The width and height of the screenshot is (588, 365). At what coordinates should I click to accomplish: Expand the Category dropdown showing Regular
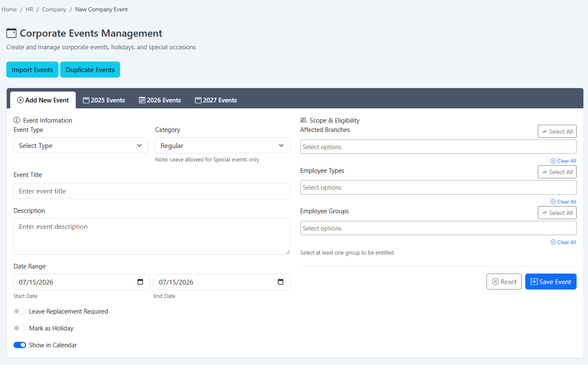tap(222, 145)
